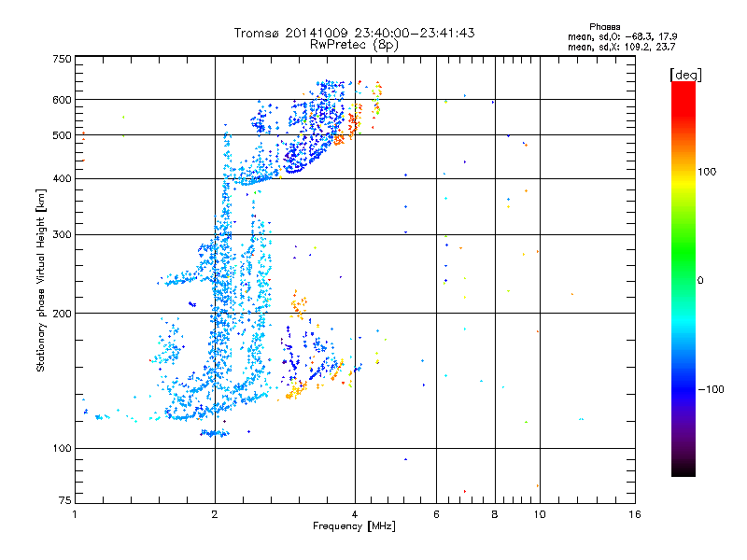Click the plot title 'Tromsø 20141009 23:40:00-23:41:43'
Viewport: 747px width, 560px height.
point(354,33)
